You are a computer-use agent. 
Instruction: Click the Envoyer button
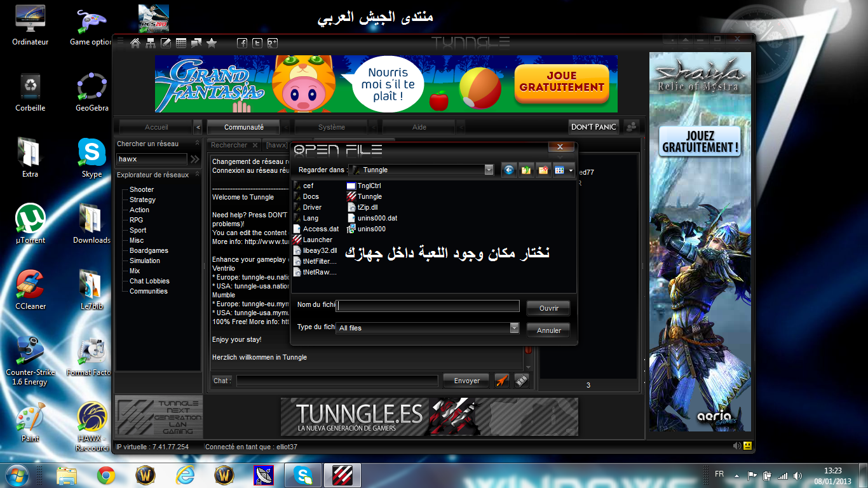point(467,381)
